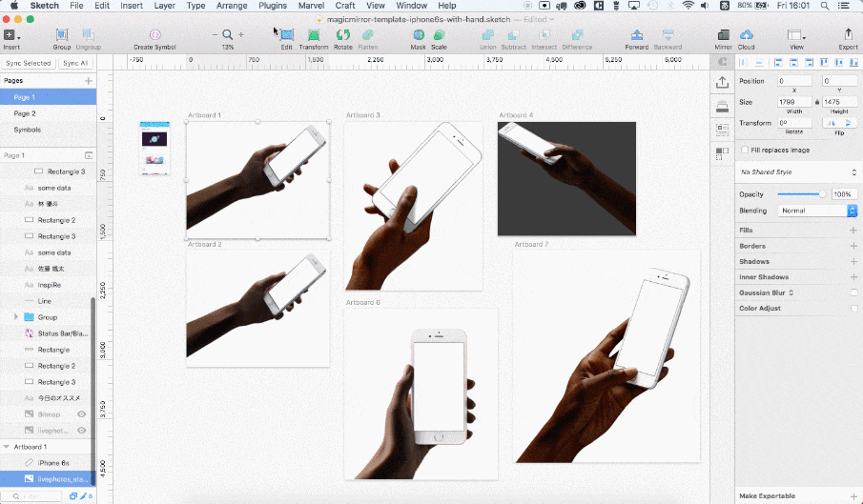
Task: Toggle visibility of Bitmap layer
Action: pyautogui.click(x=81, y=414)
